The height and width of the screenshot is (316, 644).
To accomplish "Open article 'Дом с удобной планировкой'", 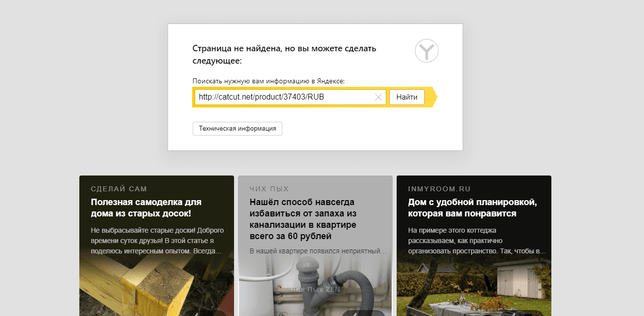I will 472,208.
